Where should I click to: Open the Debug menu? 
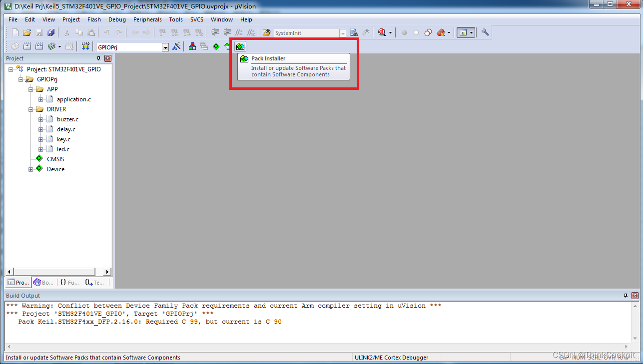pyautogui.click(x=117, y=19)
